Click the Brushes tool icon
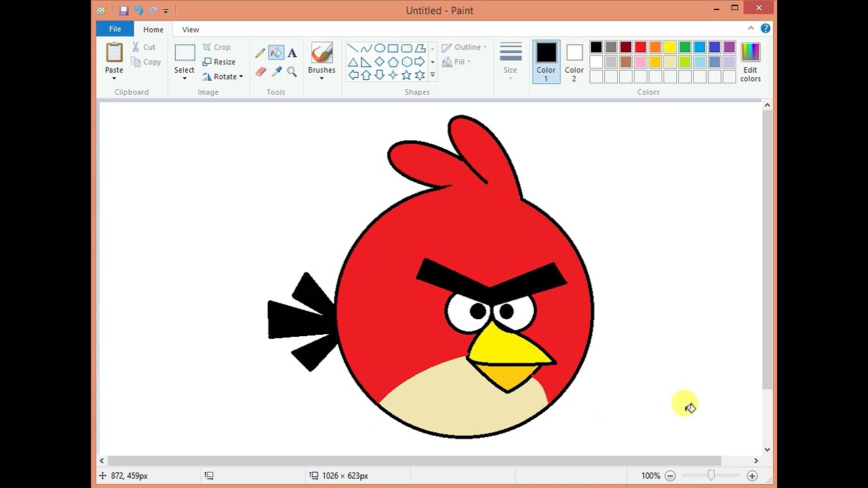This screenshot has height=488, width=868. point(321,53)
